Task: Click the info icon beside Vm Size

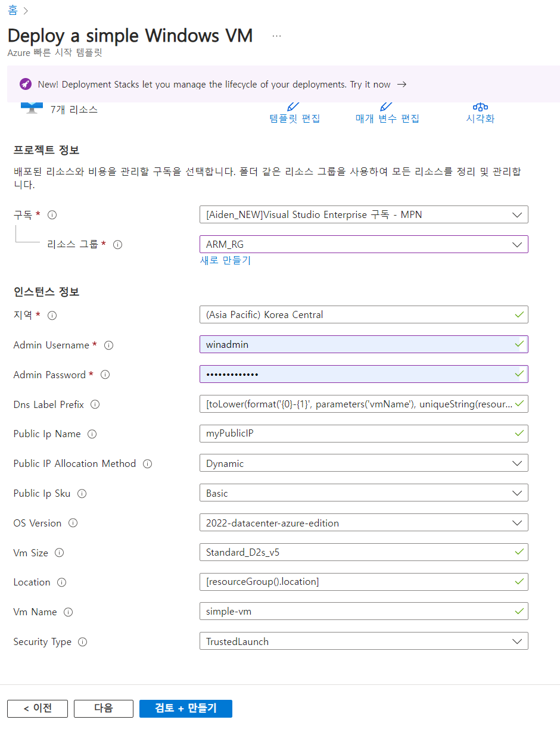Action: click(x=59, y=553)
